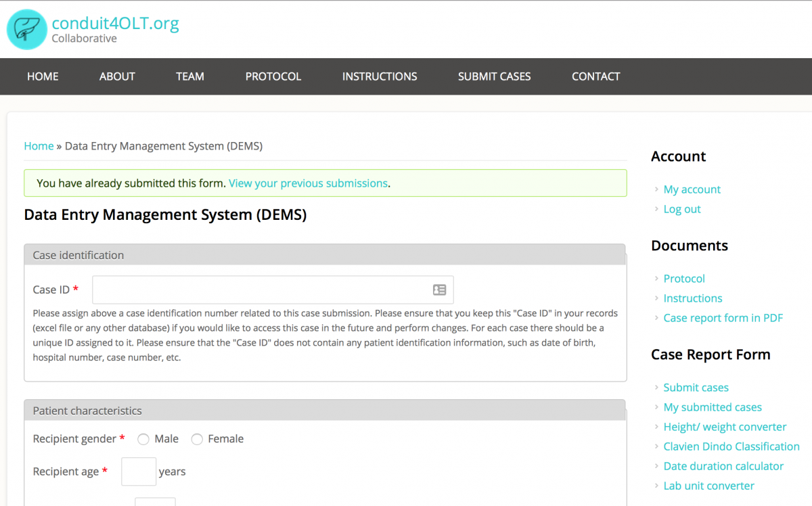Image resolution: width=812 pixels, height=506 pixels.
Task: Select the Female gender radio button
Action: point(197,440)
